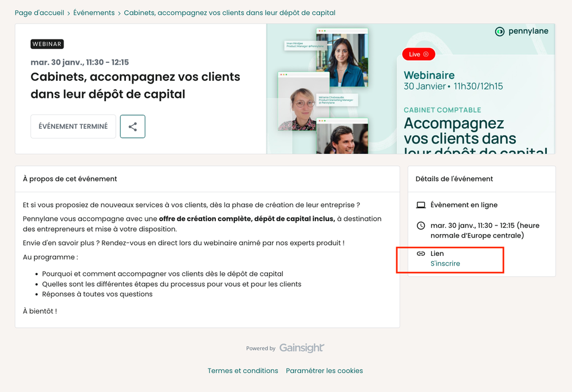Click the speaker photo wearing glasses

tap(303, 101)
